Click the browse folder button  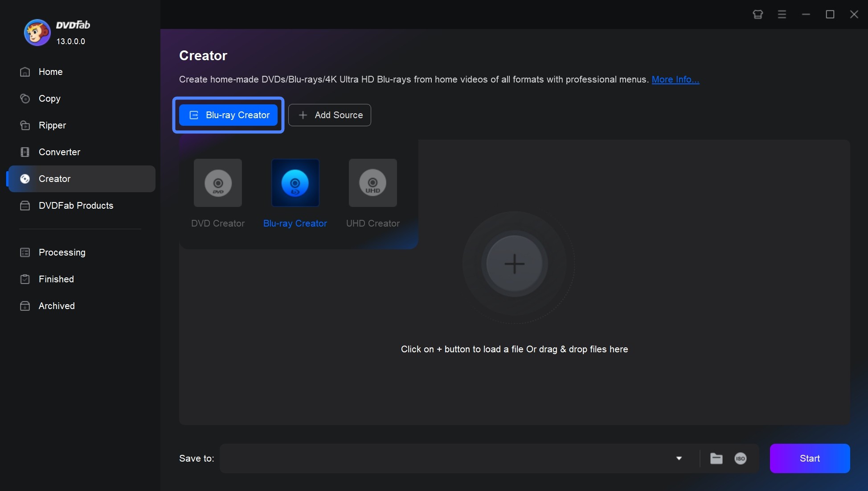(716, 458)
